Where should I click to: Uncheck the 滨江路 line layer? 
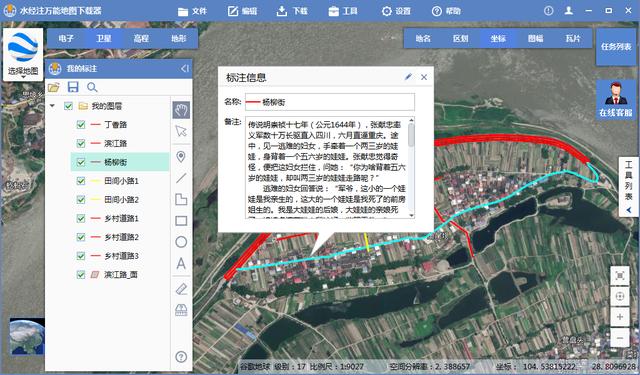(81, 143)
